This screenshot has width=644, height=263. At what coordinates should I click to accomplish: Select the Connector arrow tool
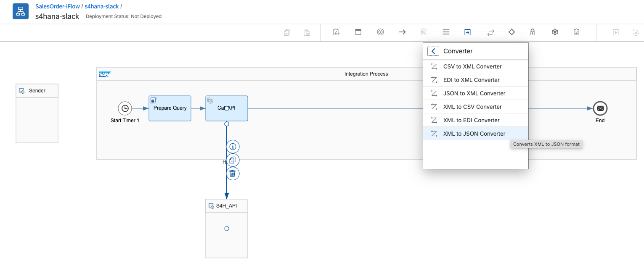(x=402, y=32)
